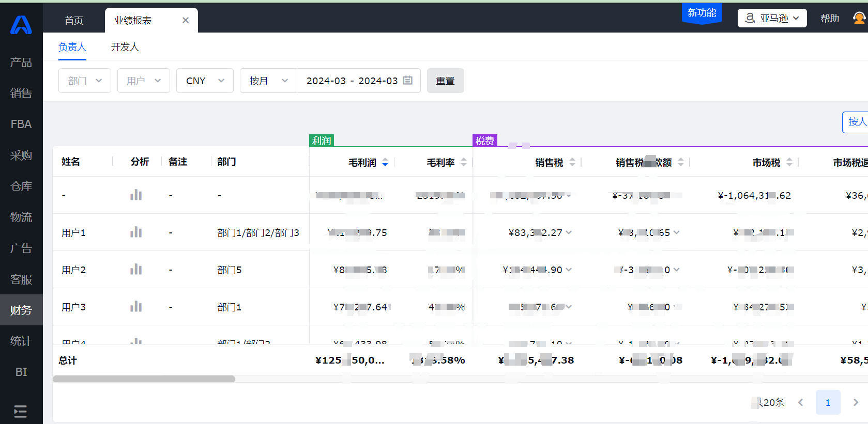Open 广告 in the sidebar
The image size is (868, 424).
pos(21,248)
